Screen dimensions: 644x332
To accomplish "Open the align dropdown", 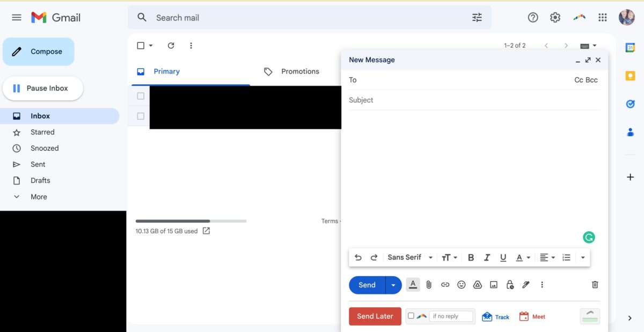I will click(x=547, y=257).
